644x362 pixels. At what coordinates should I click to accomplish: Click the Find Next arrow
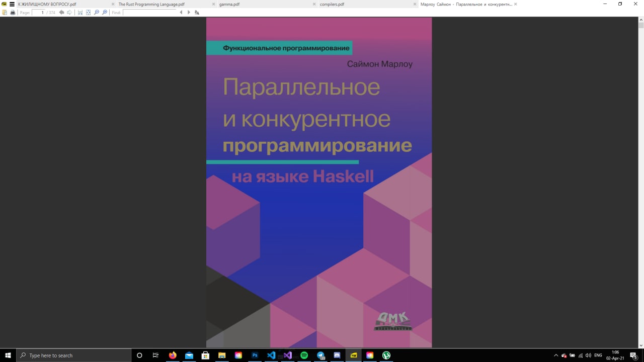[189, 13]
